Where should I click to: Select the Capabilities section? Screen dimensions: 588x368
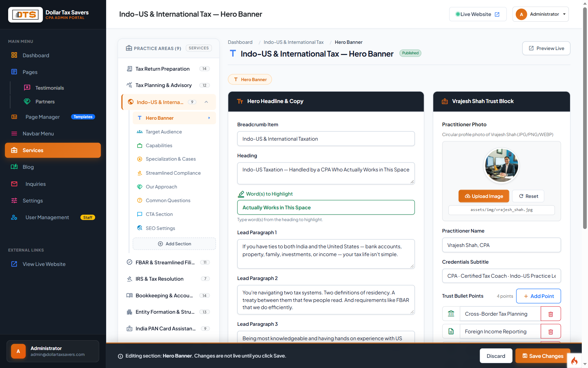(x=174, y=145)
